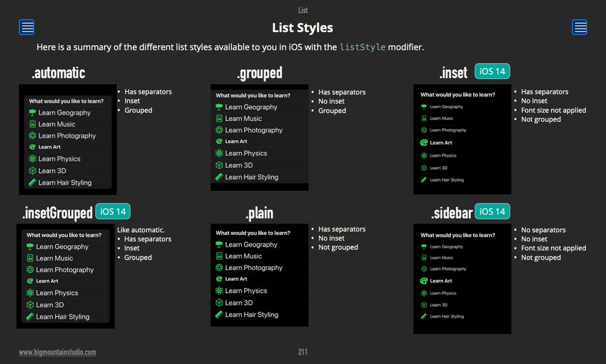Image resolution: width=606 pixels, height=364 pixels.
Task: Open the www.bigmountainstudio.com link
Action: click(57, 352)
